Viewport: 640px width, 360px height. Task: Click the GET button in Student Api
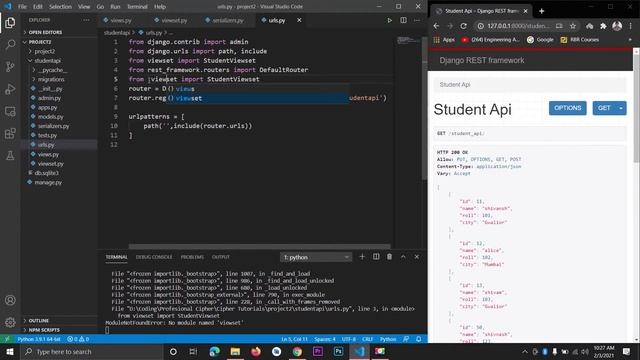pyautogui.click(x=604, y=108)
